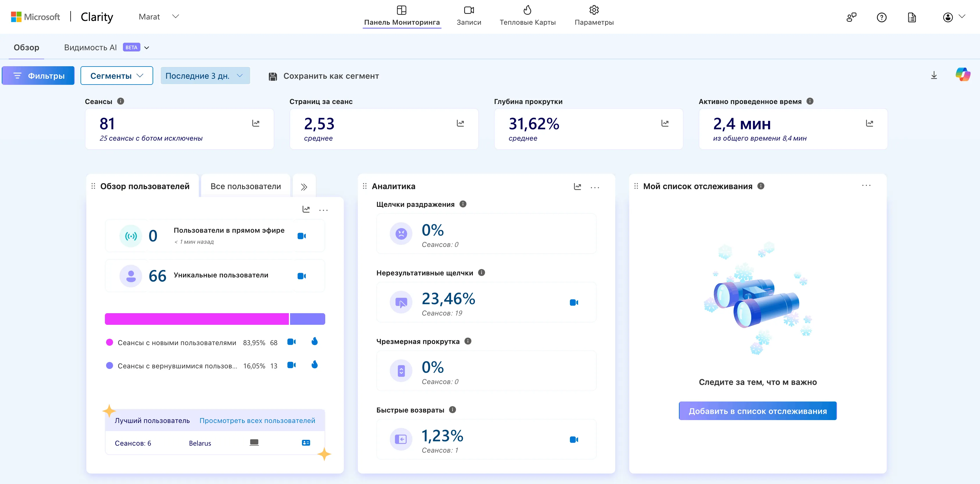The image size is (980, 484).
Task: Click Добавить в список отслеживания button
Action: [757, 411]
